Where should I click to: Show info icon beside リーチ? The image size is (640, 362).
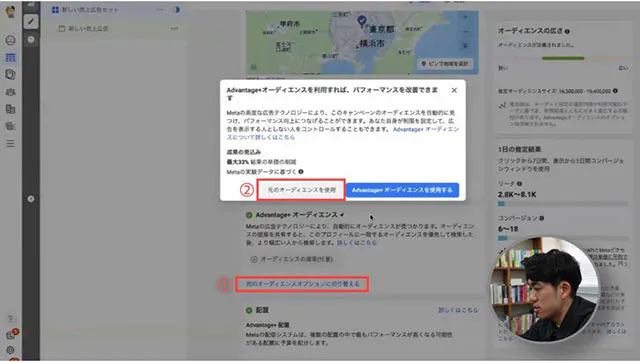(x=519, y=184)
